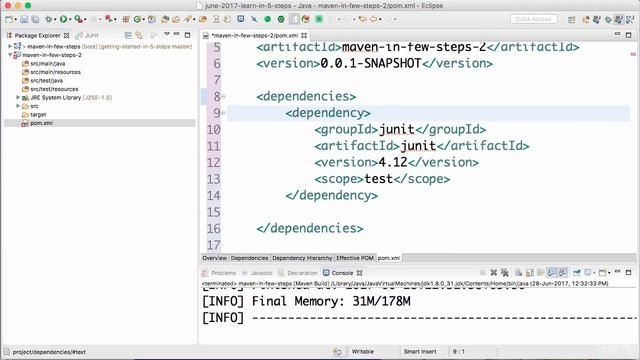640x360 pixels.
Task: Collapse the dependencies element fold marker
Action: 223,97
